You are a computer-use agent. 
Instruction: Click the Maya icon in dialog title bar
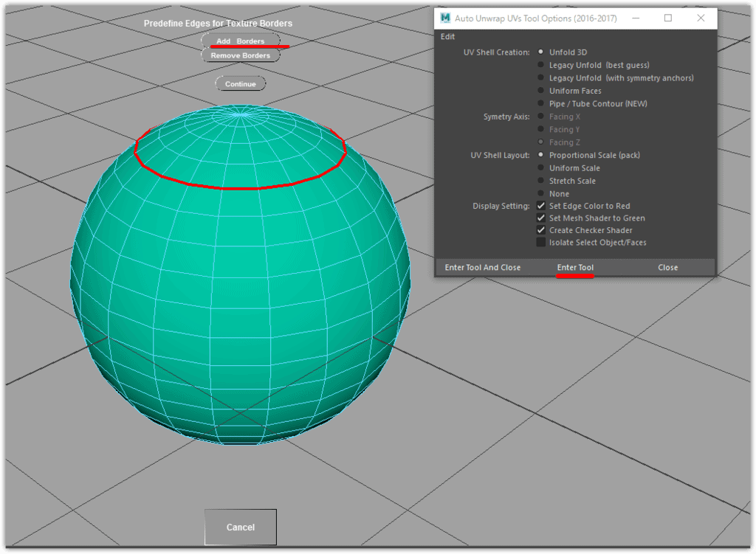coord(446,18)
